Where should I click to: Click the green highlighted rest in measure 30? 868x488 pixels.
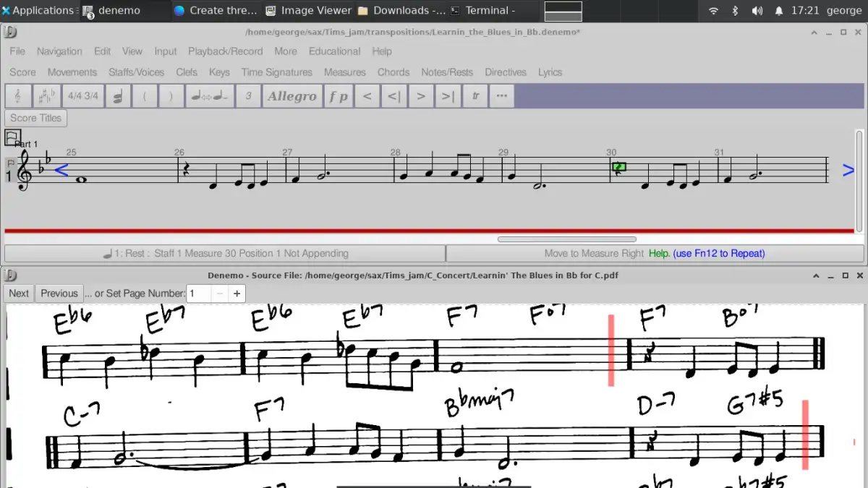pos(619,168)
